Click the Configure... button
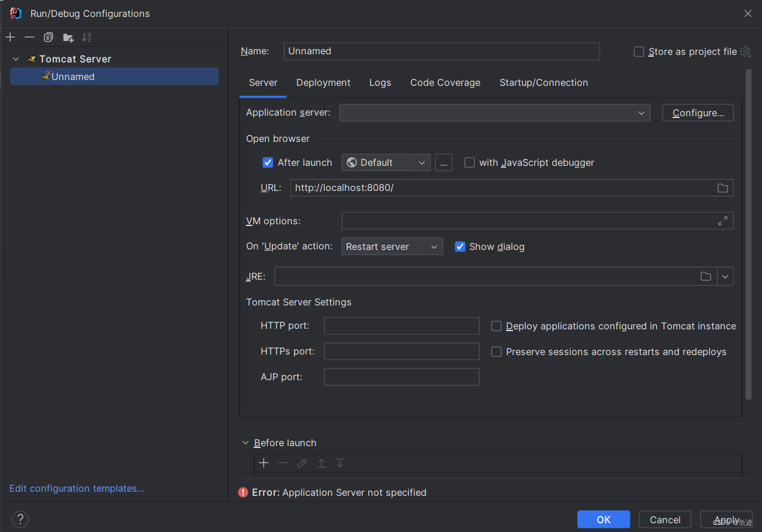Screen dimensions: 762x532 tap(698, 113)
